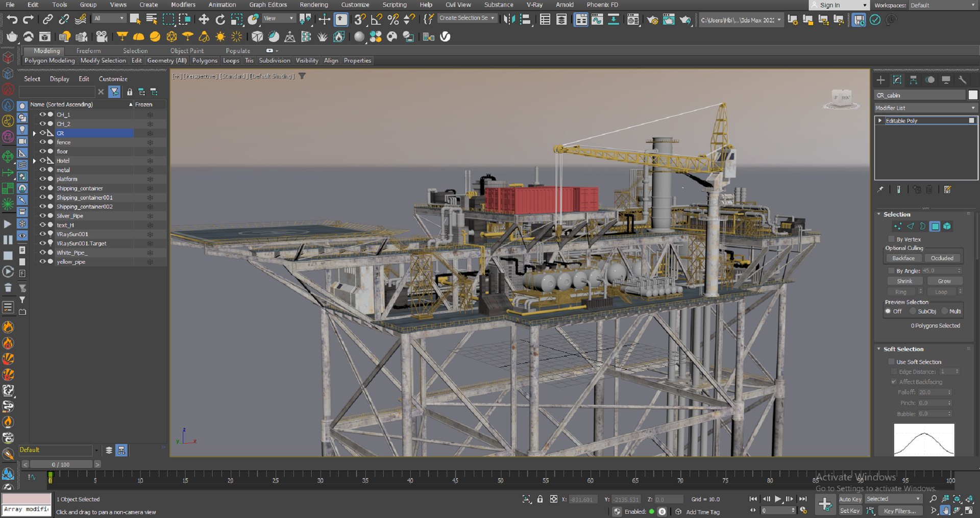Click the Shrink selection button
The width and height of the screenshot is (980, 518).
point(904,281)
